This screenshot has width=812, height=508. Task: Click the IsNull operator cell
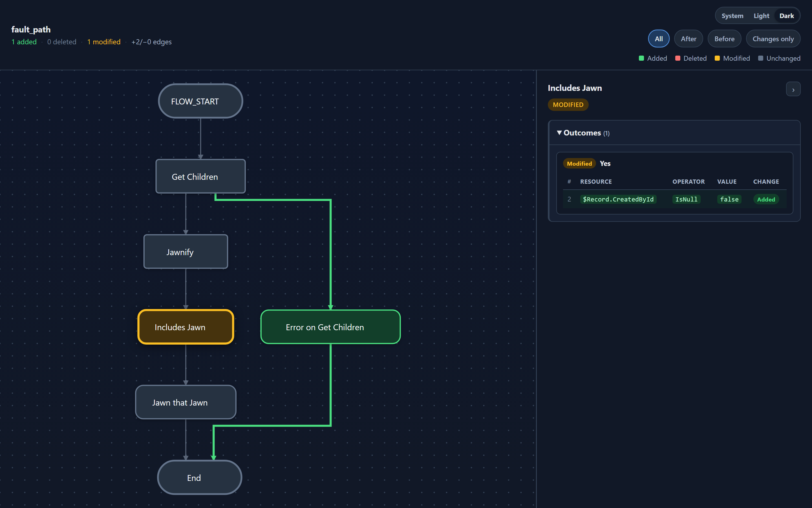click(x=686, y=199)
